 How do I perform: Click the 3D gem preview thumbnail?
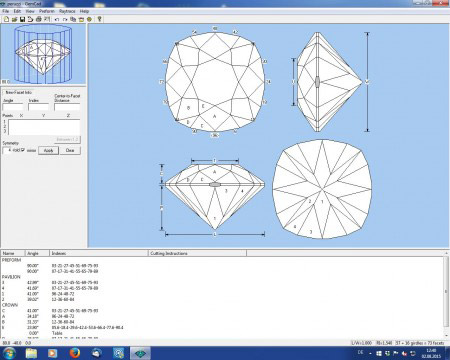[x=43, y=54]
